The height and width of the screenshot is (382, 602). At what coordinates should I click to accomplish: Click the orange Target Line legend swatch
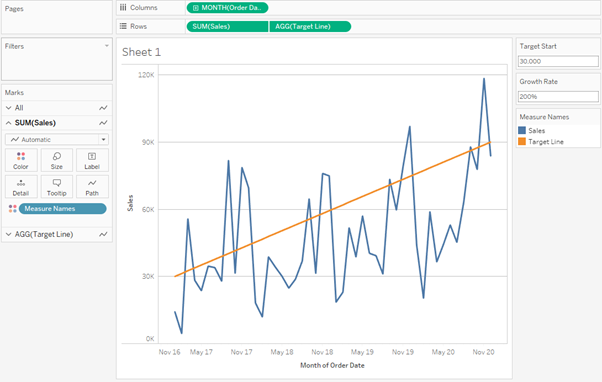pos(522,141)
